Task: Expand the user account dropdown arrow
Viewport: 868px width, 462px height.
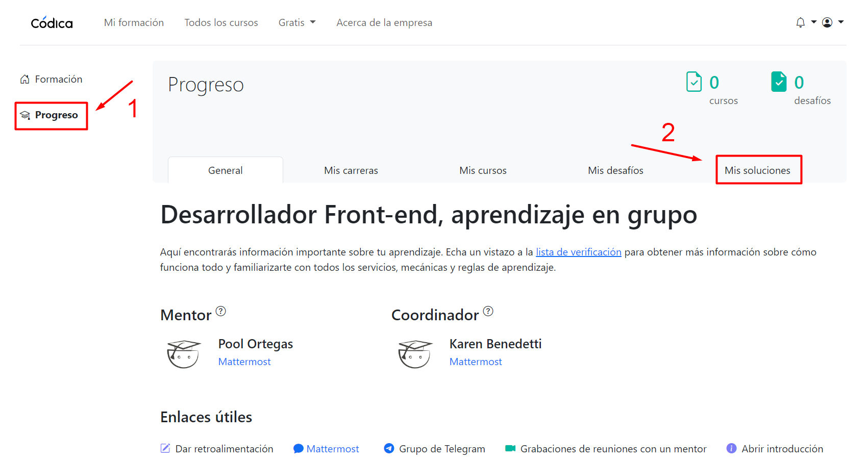Action: (x=841, y=22)
